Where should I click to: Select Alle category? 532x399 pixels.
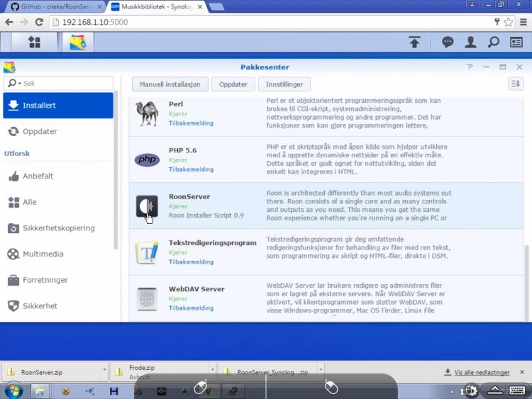(58, 202)
